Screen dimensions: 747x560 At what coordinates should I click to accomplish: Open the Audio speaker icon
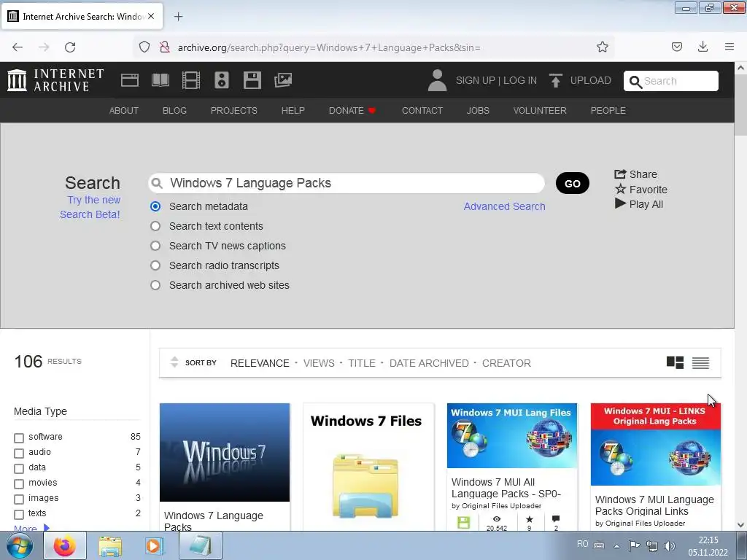tap(222, 80)
